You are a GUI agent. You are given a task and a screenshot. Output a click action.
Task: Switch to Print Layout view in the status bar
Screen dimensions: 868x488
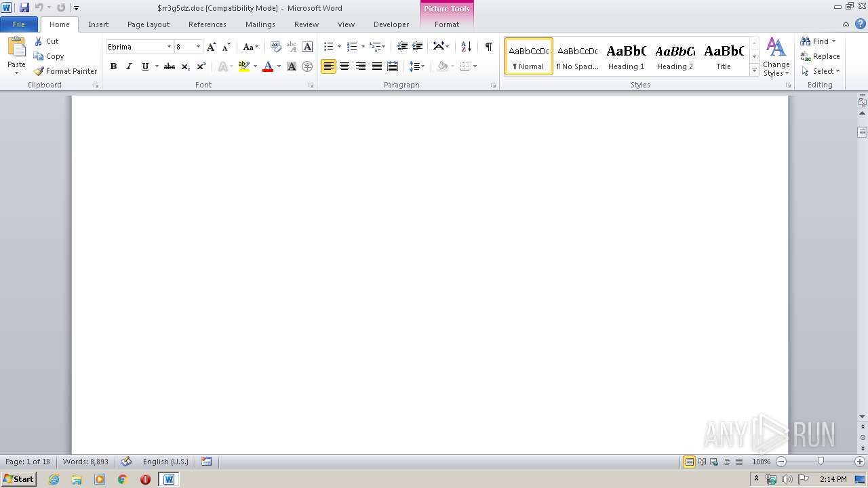click(689, 462)
